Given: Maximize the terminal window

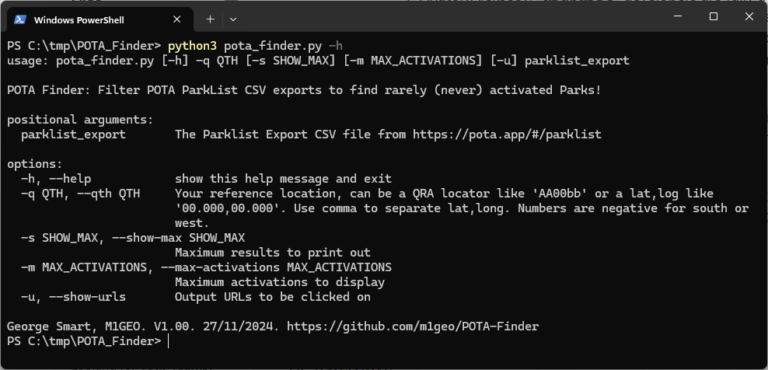Looking at the screenshot, I should 714,16.
